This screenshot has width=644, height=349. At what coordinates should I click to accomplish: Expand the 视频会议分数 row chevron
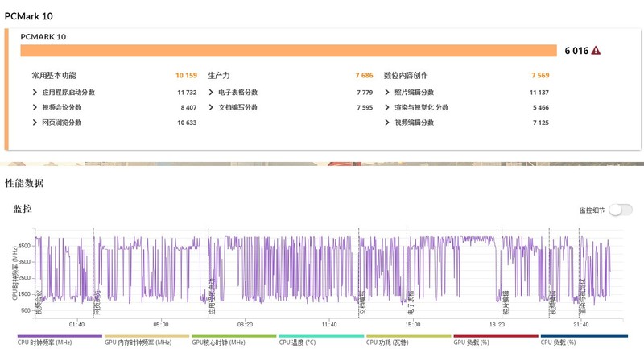[35, 107]
